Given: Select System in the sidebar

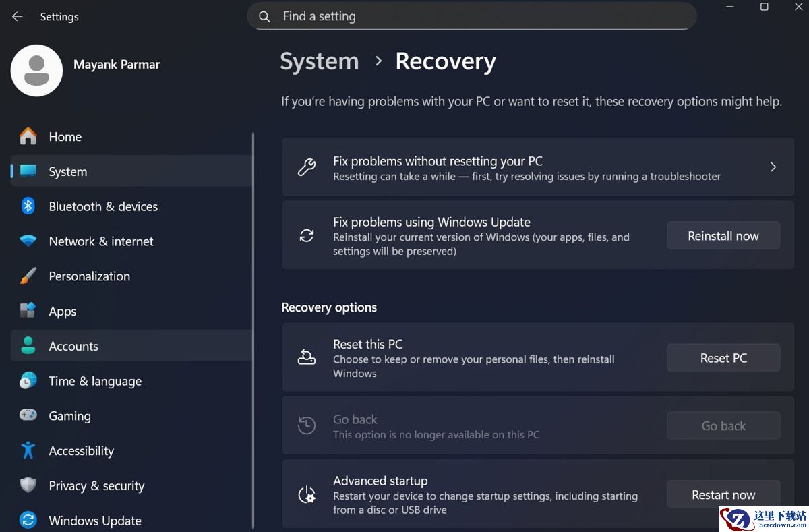Looking at the screenshot, I should 131,171.
